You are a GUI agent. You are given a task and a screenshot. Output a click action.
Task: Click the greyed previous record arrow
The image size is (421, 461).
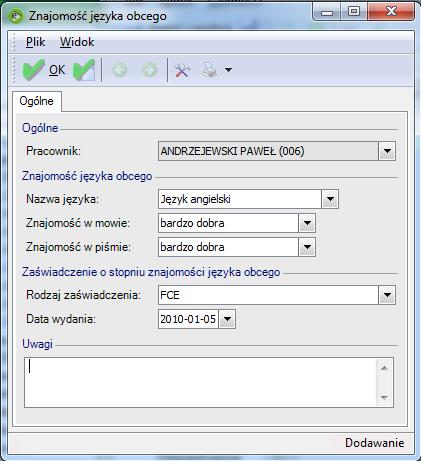pos(120,70)
